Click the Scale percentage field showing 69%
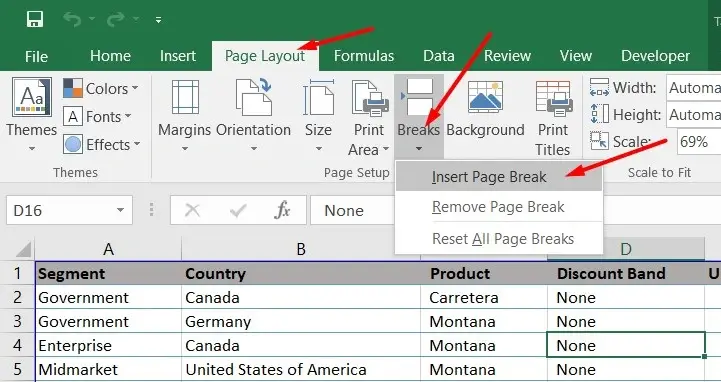The width and height of the screenshot is (721, 382). pos(699,142)
